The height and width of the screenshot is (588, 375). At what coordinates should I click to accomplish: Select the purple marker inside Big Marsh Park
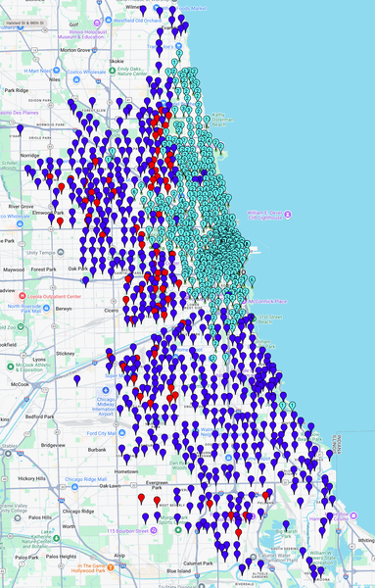click(286, 525)
